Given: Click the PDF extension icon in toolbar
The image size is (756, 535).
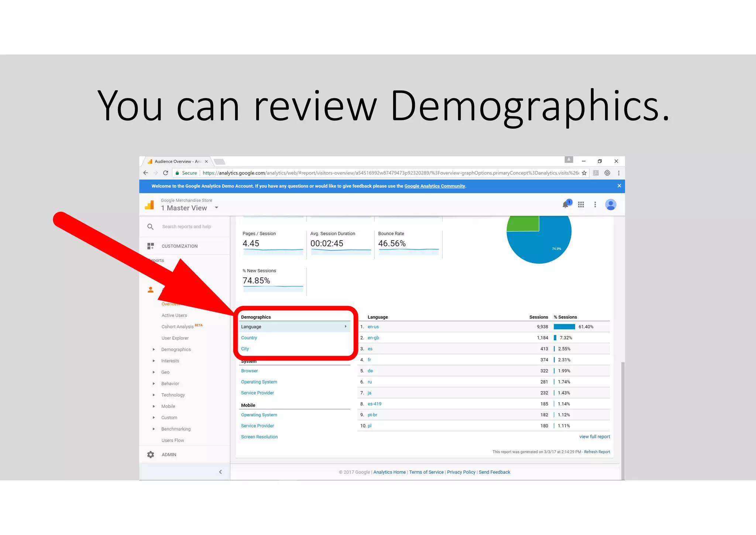Looking at the screenshot, I should click(x=596, y=173).
